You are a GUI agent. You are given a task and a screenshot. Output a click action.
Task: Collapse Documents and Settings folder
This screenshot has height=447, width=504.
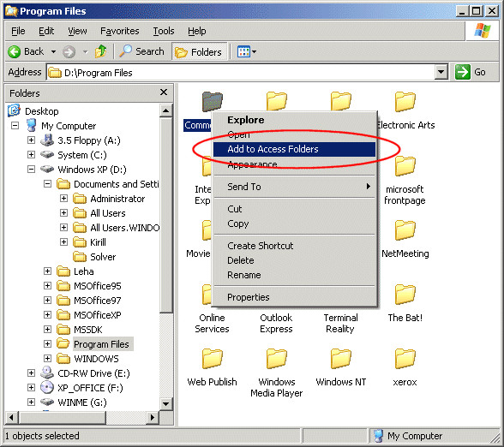click(48, 183)
